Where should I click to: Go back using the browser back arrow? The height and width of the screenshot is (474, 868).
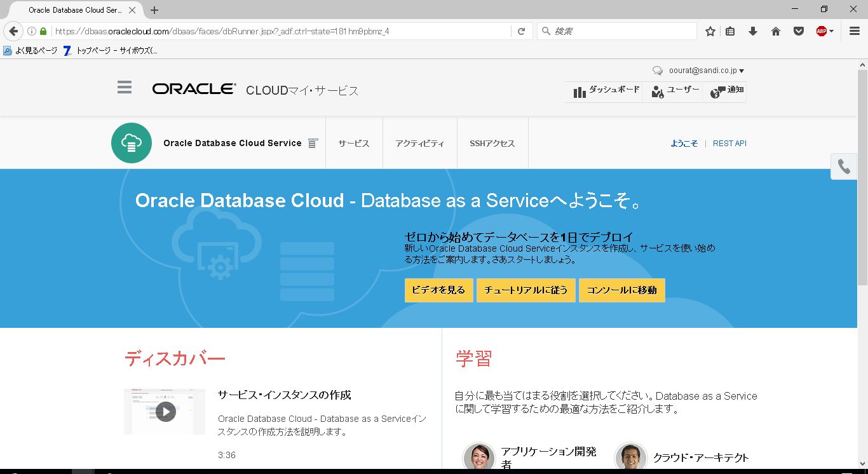point(14,31)
